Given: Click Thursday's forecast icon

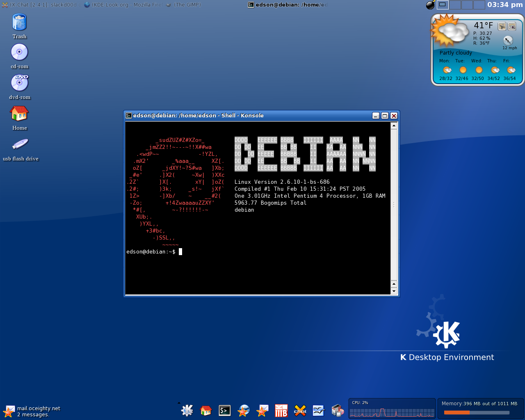Looking at the screenshot, I should pos(495,70).
